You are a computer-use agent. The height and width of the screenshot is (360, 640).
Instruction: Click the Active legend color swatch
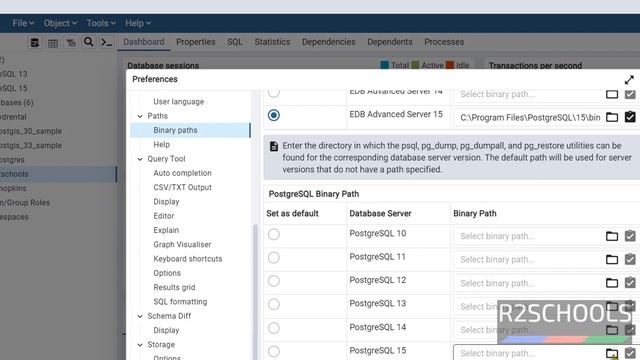coord(415,65)
